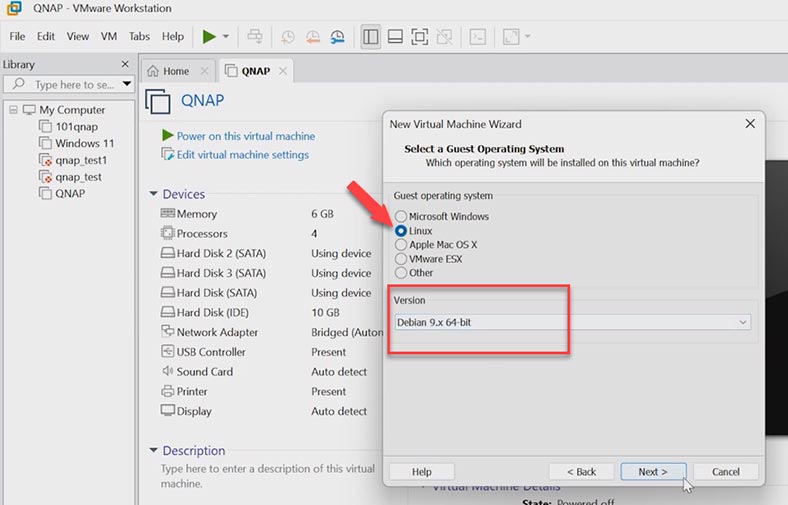This screenshot has height=505, width=788.
Task: Close the New Virtual Machine Wizard dialog
Action: click(x=750, y=124)
